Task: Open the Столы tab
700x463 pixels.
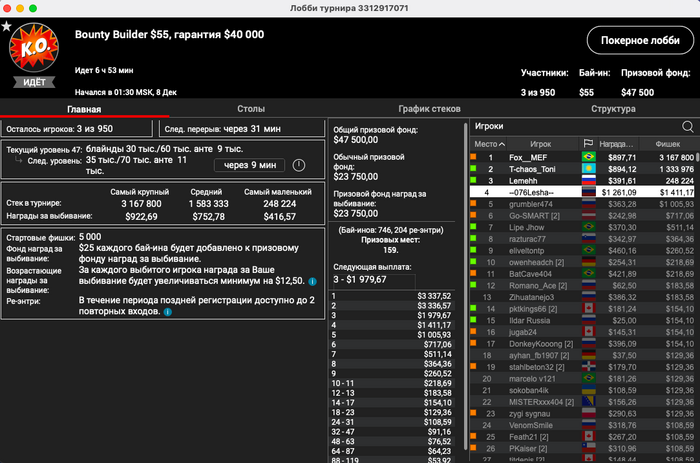Action: (251, 109)
